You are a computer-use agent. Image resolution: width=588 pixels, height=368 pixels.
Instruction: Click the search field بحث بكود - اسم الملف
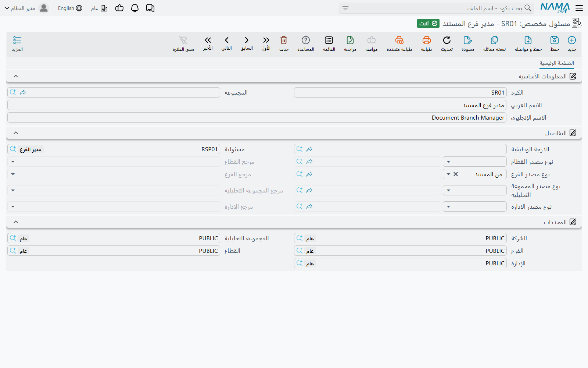[437, 8]
